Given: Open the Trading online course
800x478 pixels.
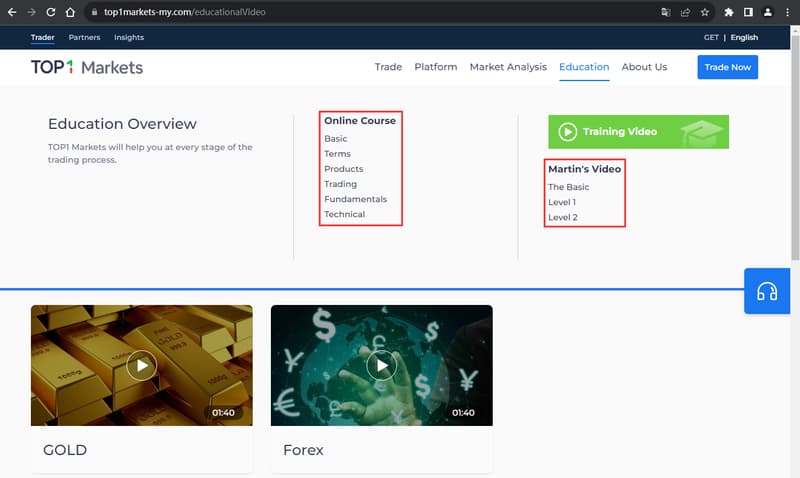Looking at the screenshot, I should [340, 184].
